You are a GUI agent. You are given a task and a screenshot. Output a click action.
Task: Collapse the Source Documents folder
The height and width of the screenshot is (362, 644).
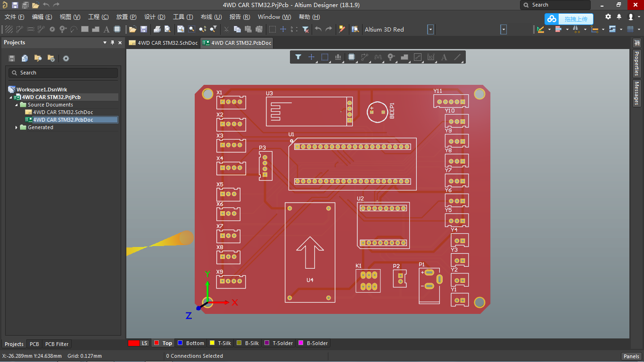coord(17,105)
